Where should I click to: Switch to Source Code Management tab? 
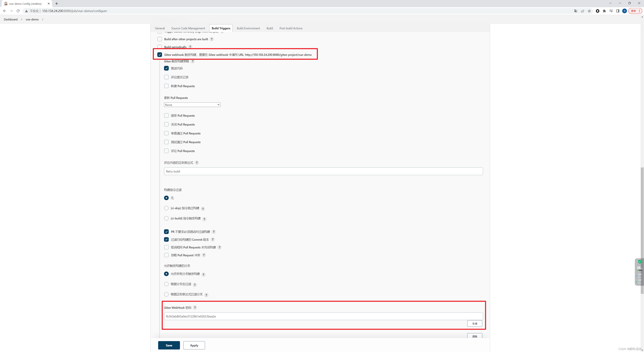coord(188,28)
